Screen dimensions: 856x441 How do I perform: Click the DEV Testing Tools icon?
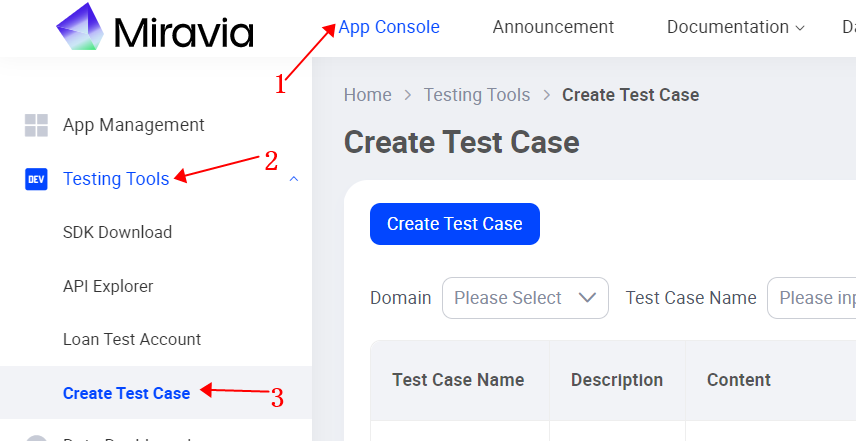[36, 179]
